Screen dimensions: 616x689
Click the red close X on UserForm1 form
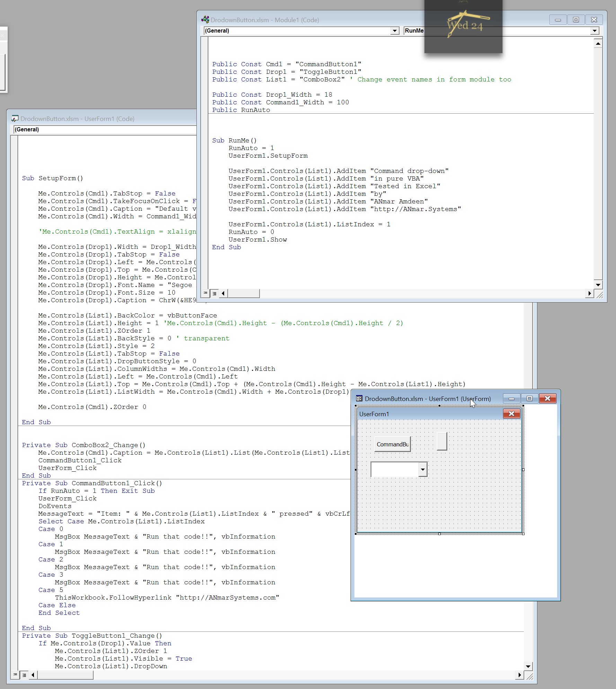click(x=511, y=414)
